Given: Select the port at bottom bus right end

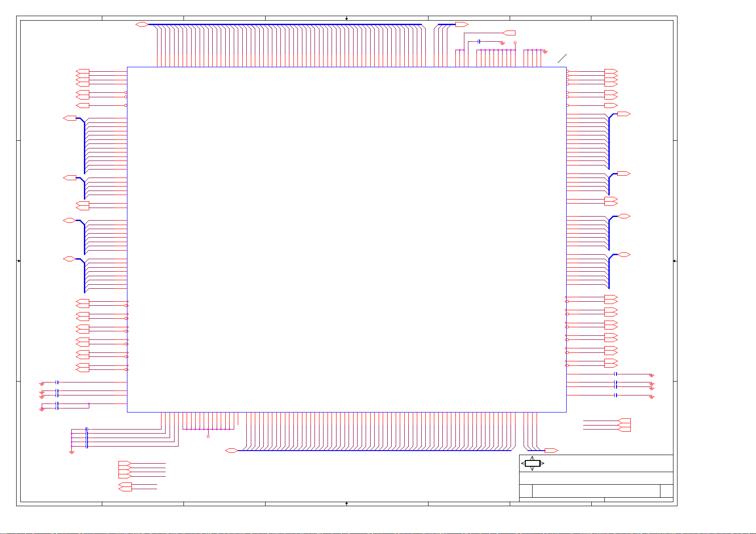Looking at the screenshot, I should click(551, 451).
